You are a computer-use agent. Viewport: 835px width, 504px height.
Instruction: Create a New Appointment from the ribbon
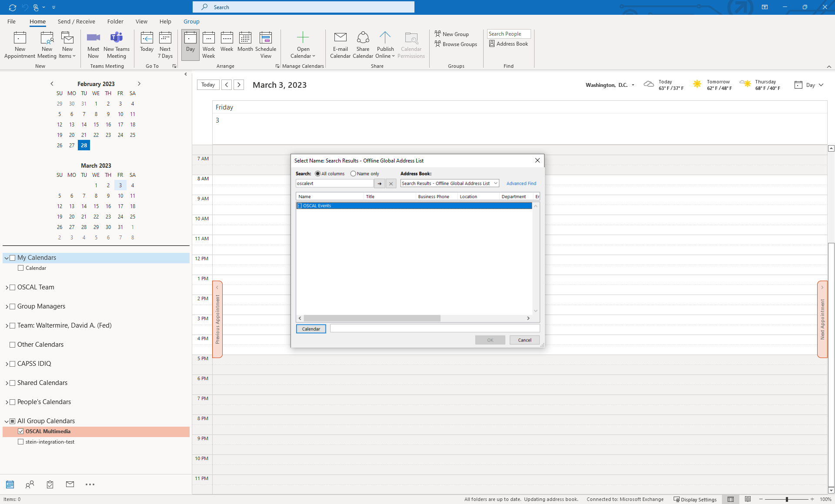[x=20, y=45]
